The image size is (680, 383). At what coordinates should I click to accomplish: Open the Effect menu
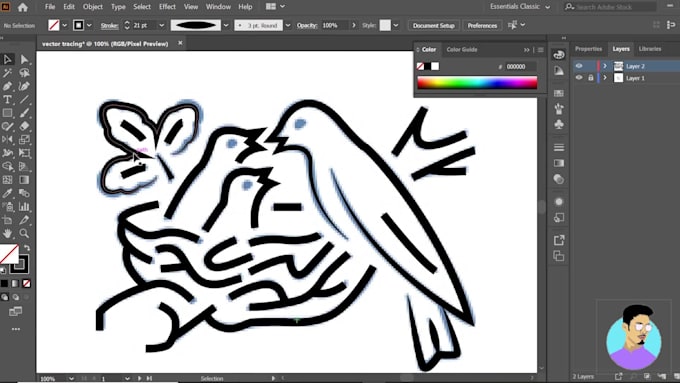pos(167,7)
